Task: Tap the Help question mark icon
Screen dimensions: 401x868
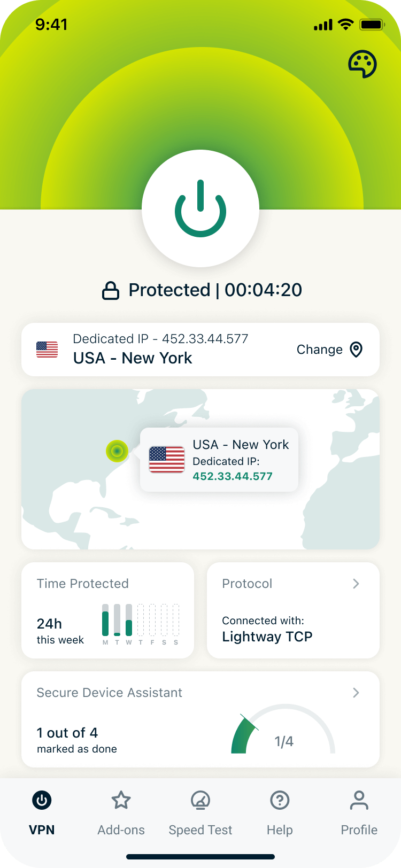Action: coord(280,801)
